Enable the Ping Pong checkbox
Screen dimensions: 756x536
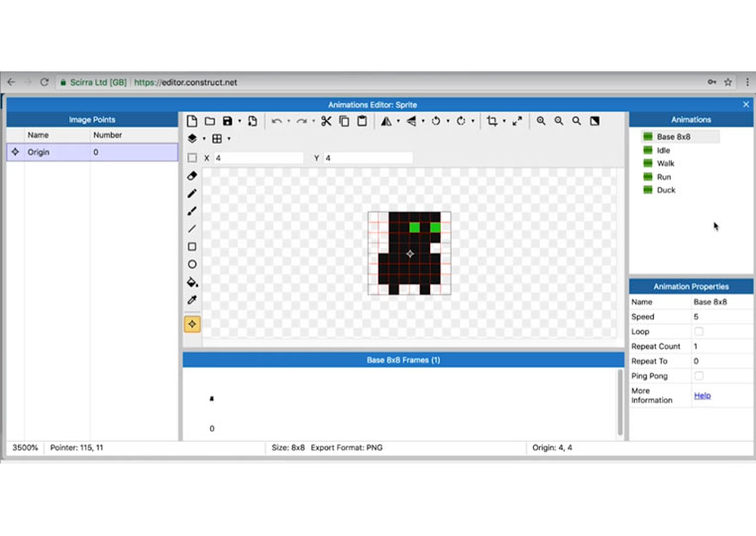[699, 375]
